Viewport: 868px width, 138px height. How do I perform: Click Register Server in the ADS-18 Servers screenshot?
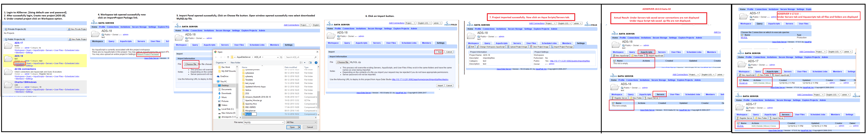click(620, 98)
